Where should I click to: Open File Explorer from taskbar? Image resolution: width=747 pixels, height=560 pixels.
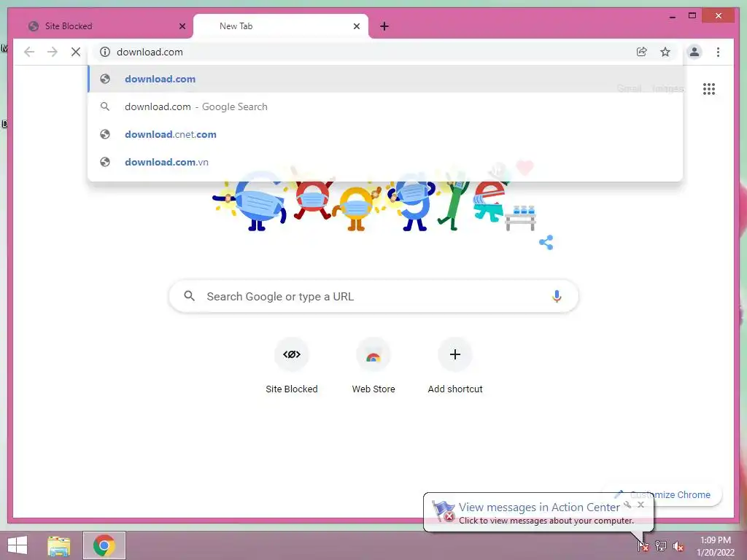coord(59,545)
